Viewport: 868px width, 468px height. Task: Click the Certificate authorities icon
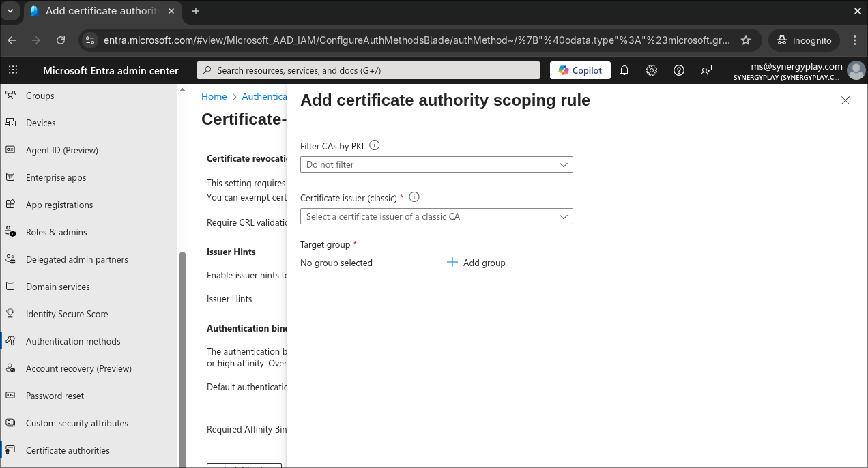[10, 450]
